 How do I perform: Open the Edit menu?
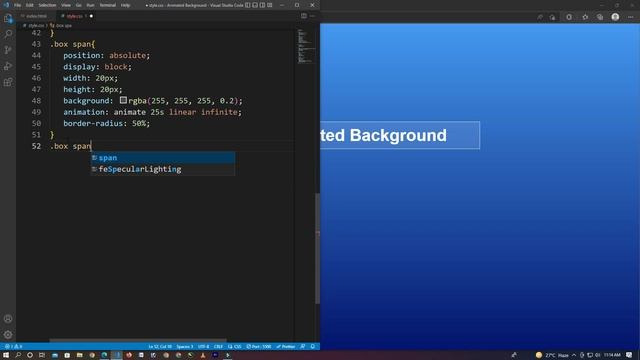click(x=30, y=5)
